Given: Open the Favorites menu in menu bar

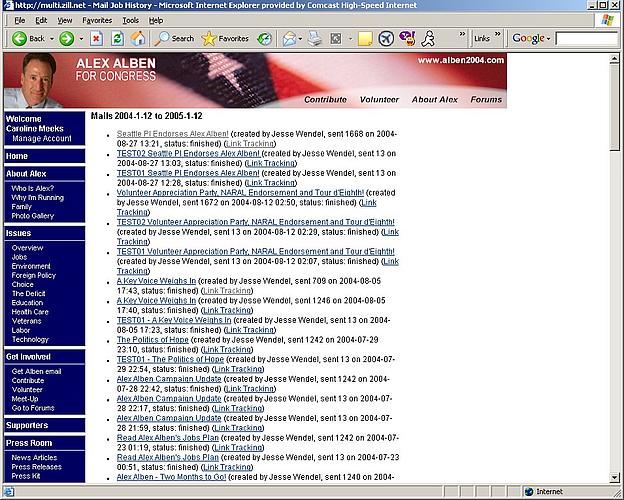Looking at the screenshot, I should coord(97,20).
